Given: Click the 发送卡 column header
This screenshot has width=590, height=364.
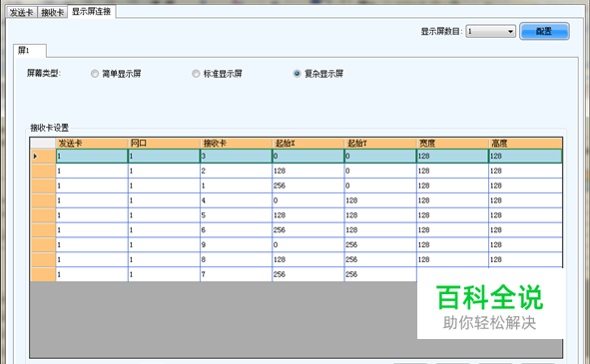Looking at the screenshot, I should point(92,143).
